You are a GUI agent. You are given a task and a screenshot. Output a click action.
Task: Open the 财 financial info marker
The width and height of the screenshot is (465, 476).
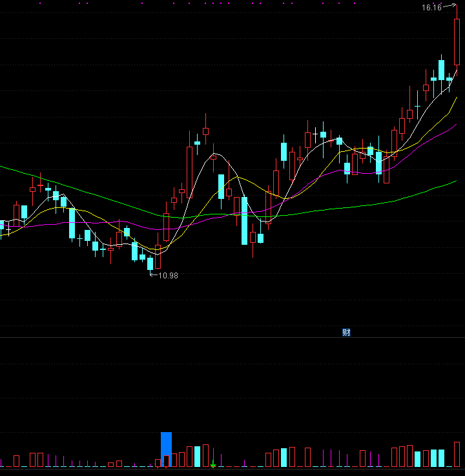point(346,333)
